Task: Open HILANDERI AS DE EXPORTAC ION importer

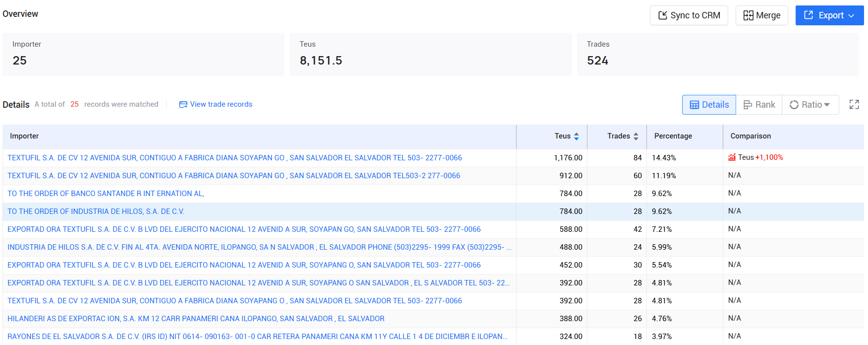Action: (x=196, y=319)
